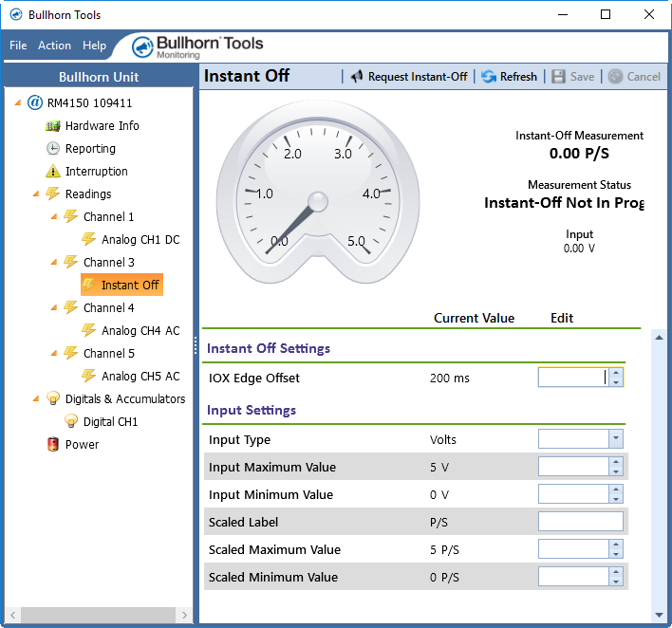Select the Digital CH1 tree item
This screenshot has height=628, width=672.
(x=110, y=421)
